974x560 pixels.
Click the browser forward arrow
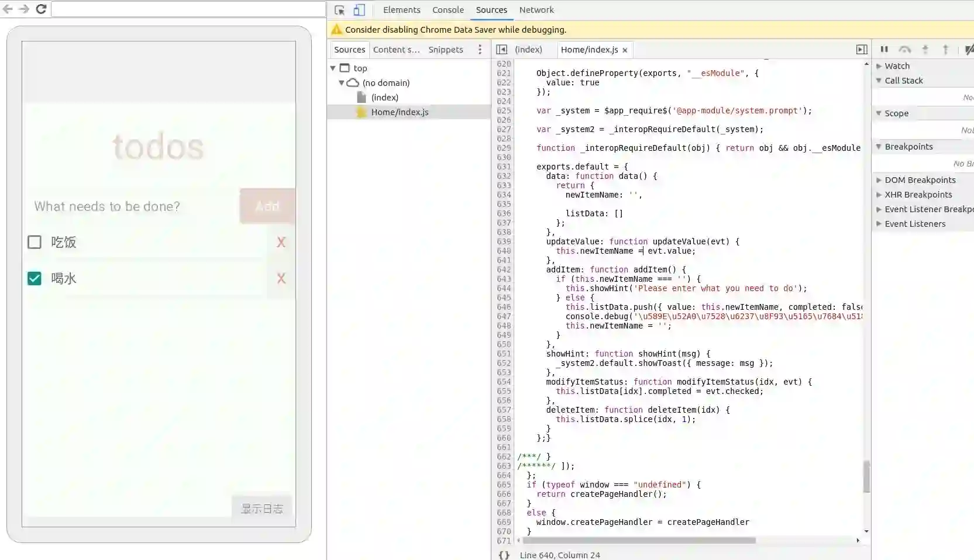tap(24, 9)
